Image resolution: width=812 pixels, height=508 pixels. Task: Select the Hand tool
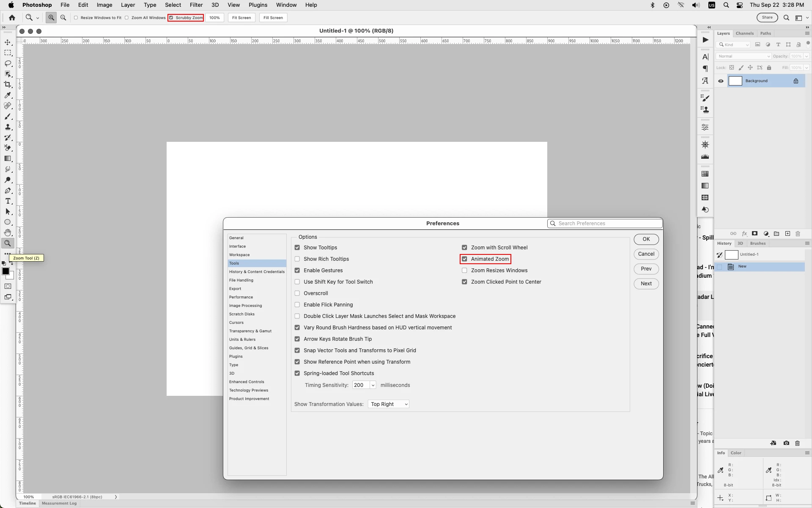8,233
